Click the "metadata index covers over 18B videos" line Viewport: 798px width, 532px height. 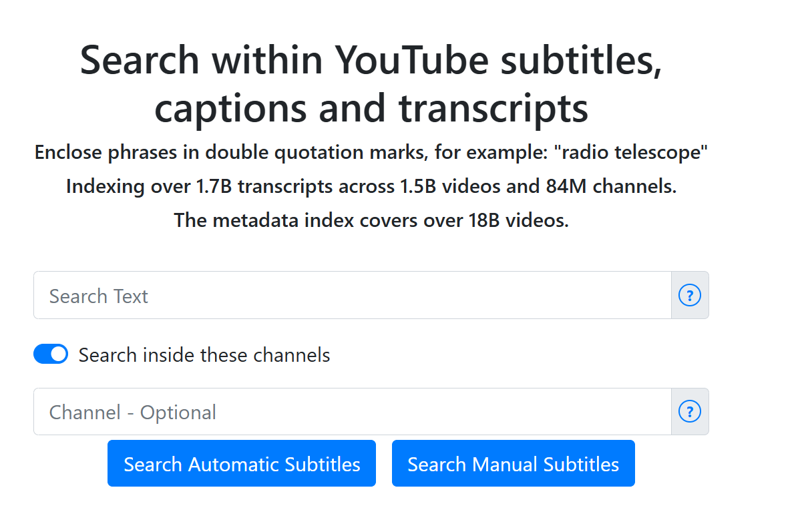(371, 220)
